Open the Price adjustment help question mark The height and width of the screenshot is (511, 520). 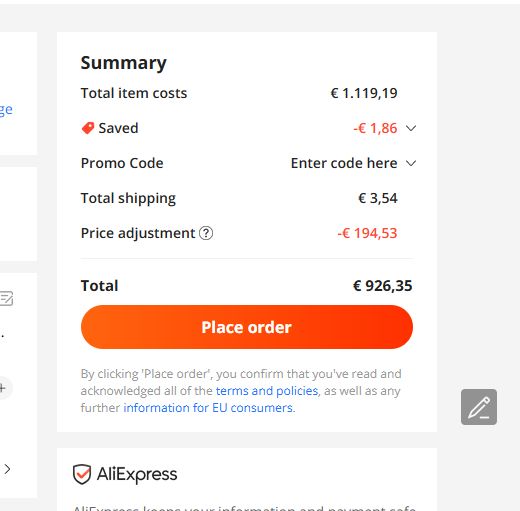(x=206, y=233)
